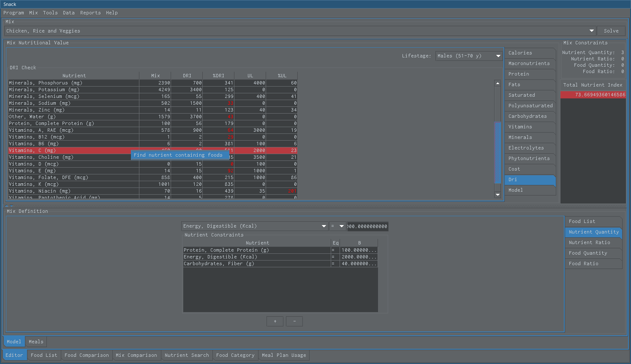Click the Nutrient column header in DRI Check
This screenshot has height=364, width=631.
pyautogui.click(x=74, y=76)
